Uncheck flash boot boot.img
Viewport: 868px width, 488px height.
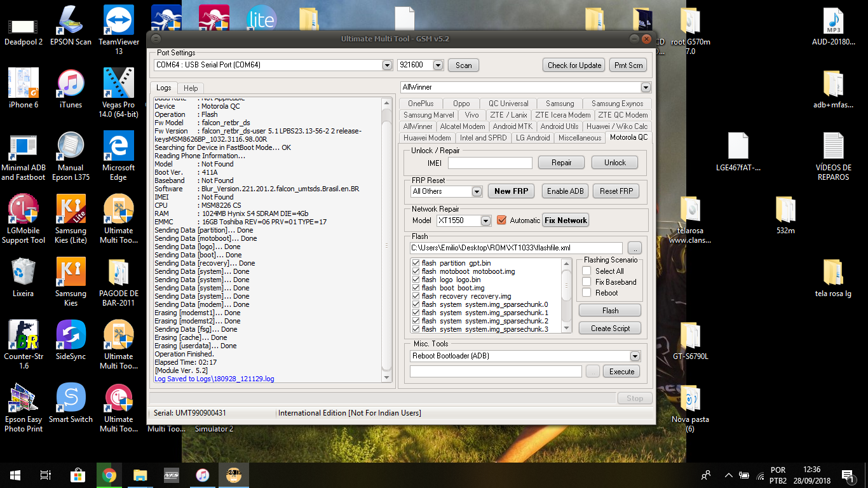click(x=416, y=288)
